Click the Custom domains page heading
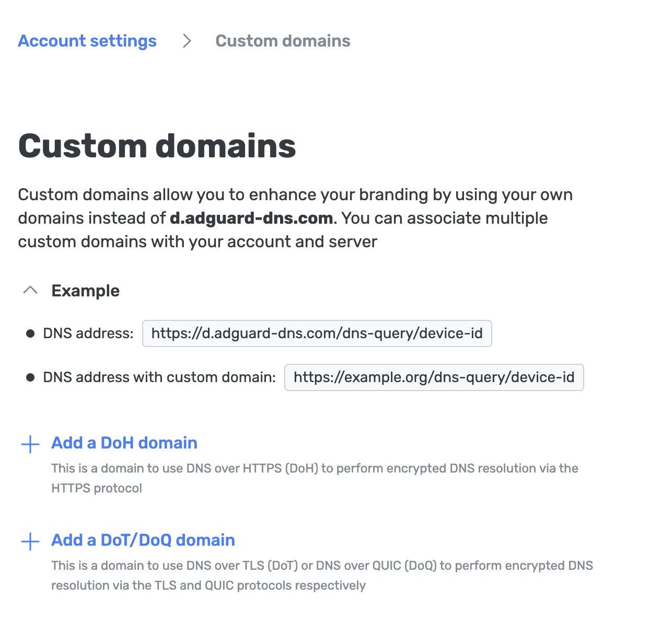The height and width of the screenshot is (644, 650). (x=157, y=145)
